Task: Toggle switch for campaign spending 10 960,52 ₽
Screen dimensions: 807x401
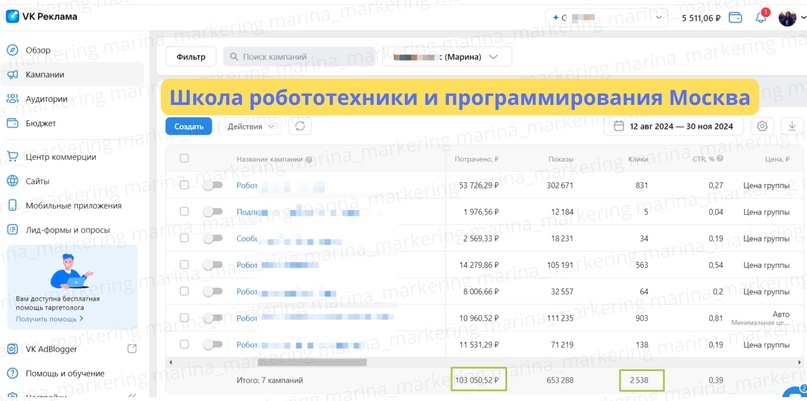Action: coord(212,318)
